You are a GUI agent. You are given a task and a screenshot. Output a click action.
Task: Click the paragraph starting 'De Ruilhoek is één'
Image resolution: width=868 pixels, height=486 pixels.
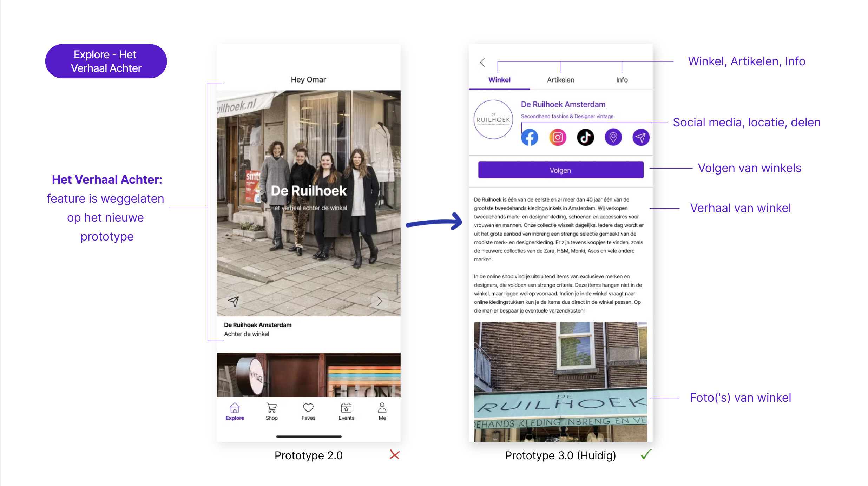tap(559, 229)
